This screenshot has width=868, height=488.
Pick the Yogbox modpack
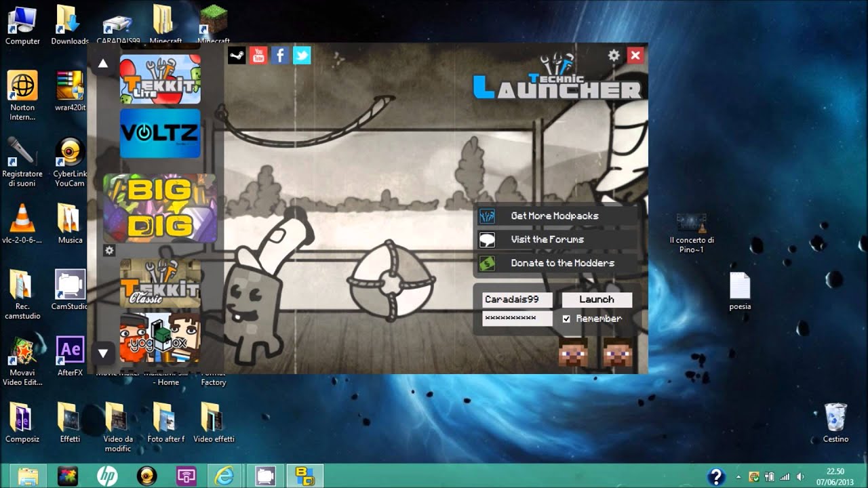point(160,338)
